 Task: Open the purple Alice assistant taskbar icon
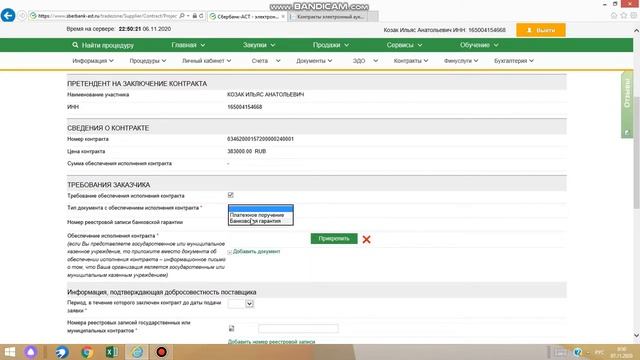tap(31, 352)
